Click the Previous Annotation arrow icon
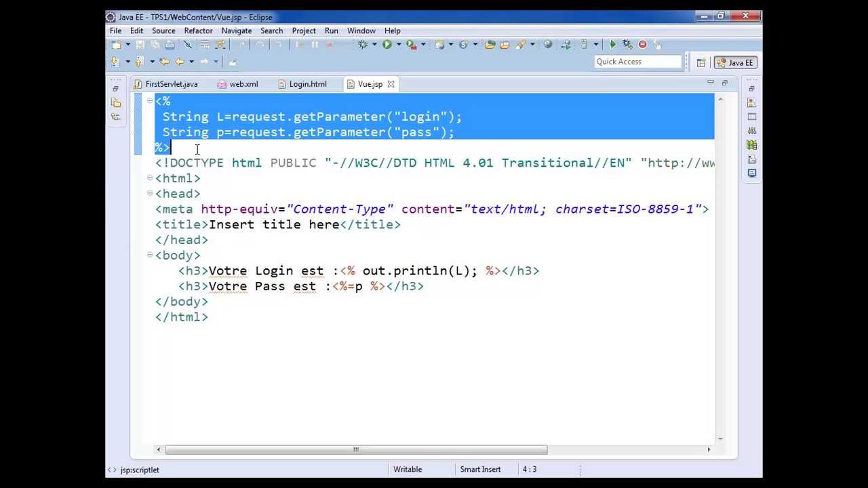This screenshot has height=488, width=868. click(x=138, y=62)
